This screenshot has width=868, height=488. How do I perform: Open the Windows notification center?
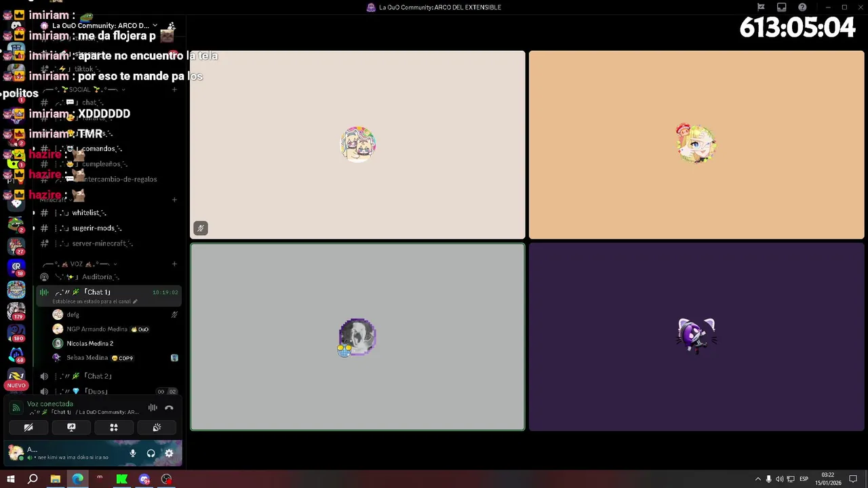pos(853,479)
